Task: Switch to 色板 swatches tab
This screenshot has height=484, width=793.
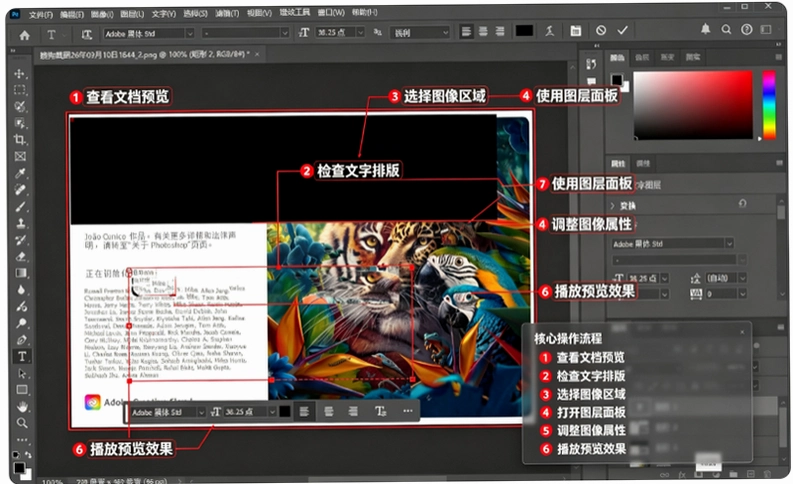Action: coord(642,57)
